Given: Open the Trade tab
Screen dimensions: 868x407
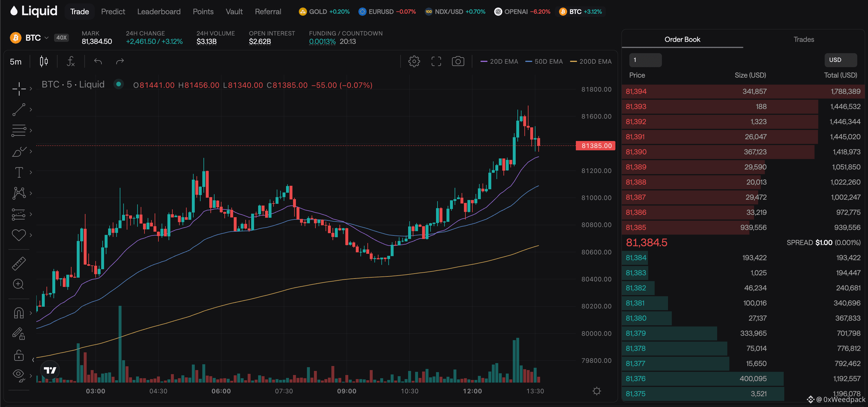Looking at the screenshot, I should point(80,11).
